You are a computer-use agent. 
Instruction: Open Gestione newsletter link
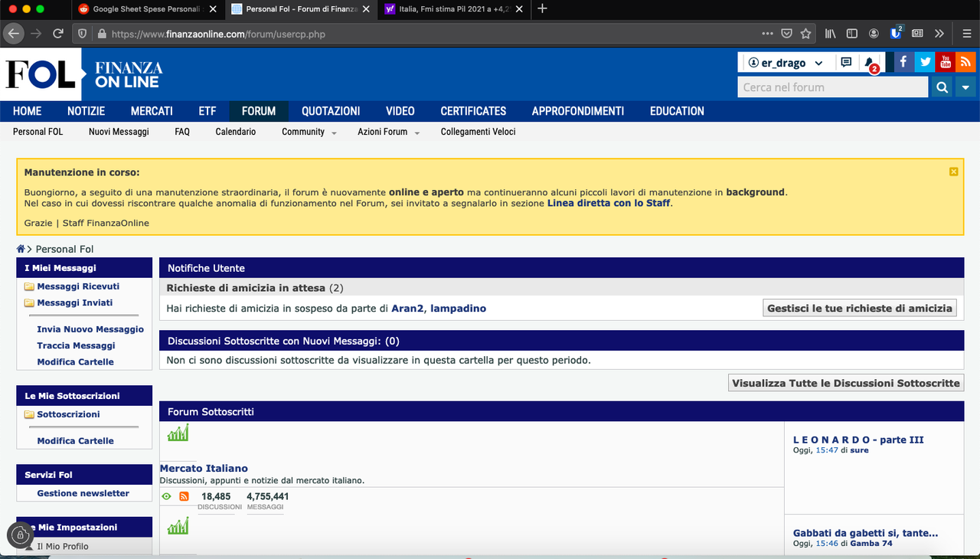click(83, 493)
